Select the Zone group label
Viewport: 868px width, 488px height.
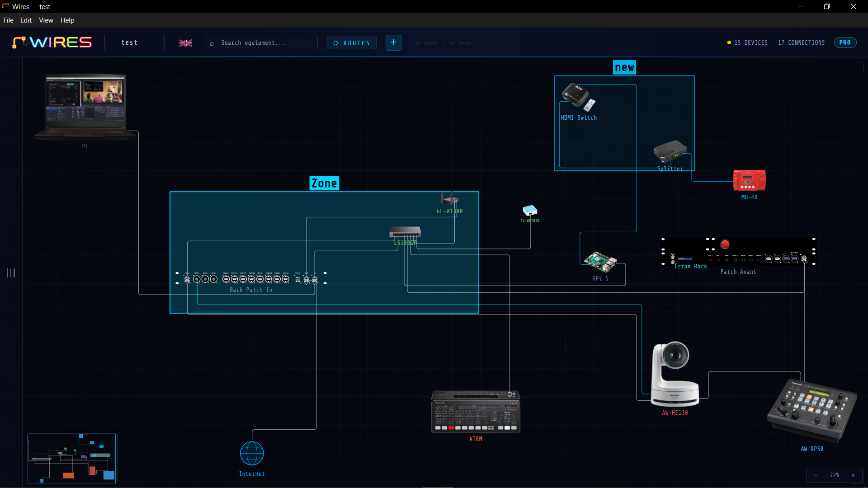tap(324, 183)
